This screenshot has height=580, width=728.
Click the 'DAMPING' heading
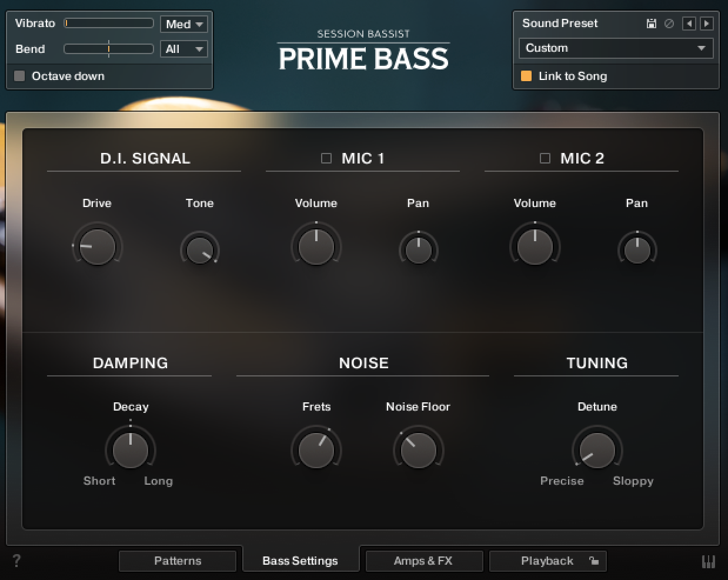131,363
